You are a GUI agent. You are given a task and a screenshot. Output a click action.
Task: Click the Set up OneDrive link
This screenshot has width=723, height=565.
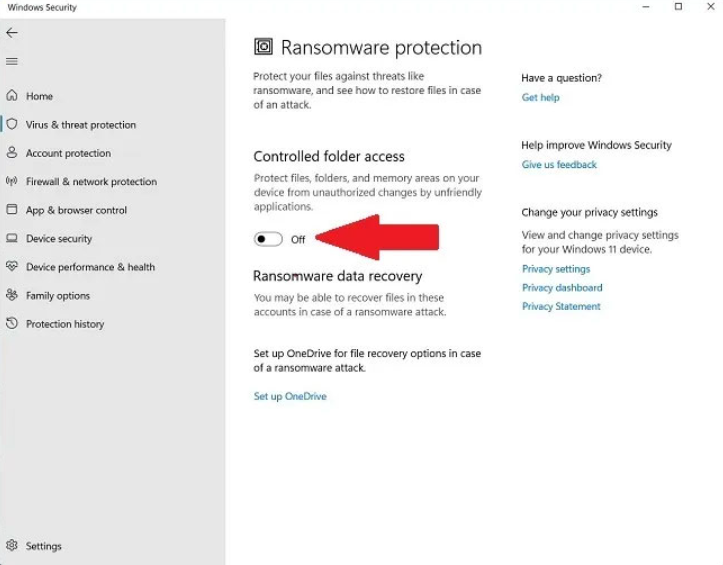290,397
